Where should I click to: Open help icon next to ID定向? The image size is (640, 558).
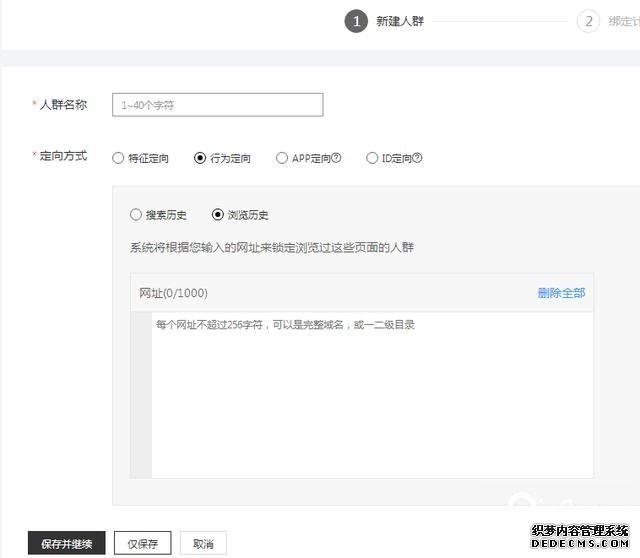[417, 158]
